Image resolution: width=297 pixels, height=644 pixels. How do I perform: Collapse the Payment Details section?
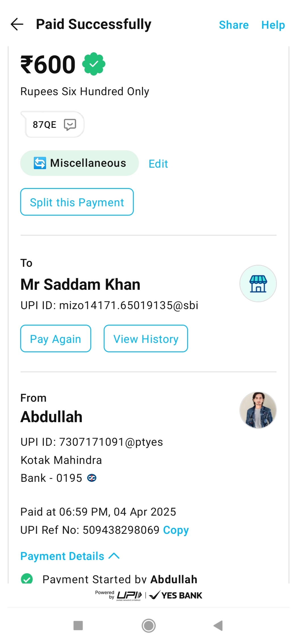point(62,556)
